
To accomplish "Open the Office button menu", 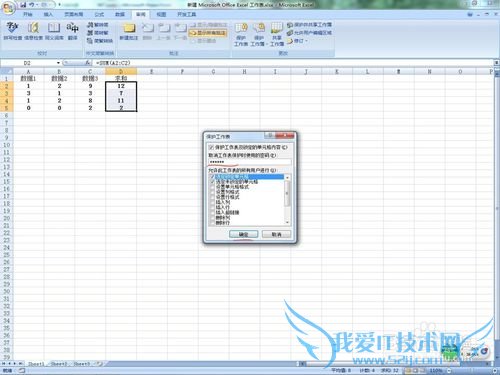I will tap(9, 7).
